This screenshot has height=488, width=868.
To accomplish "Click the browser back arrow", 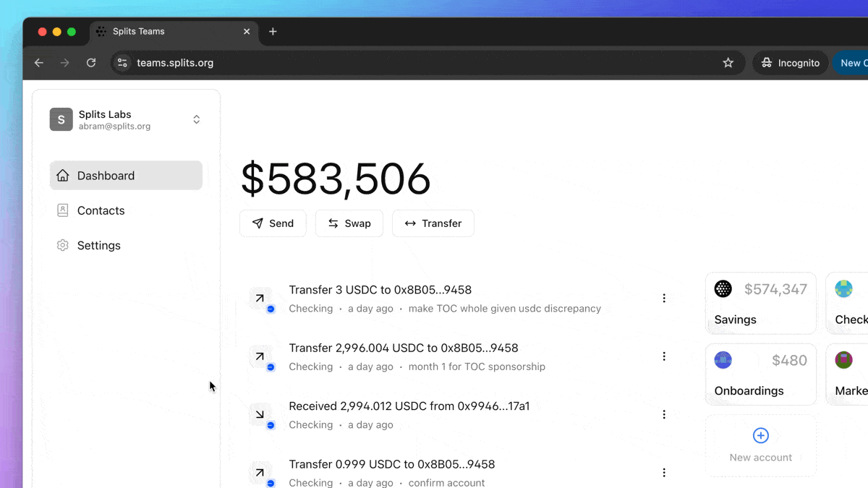I will point(39,63).
